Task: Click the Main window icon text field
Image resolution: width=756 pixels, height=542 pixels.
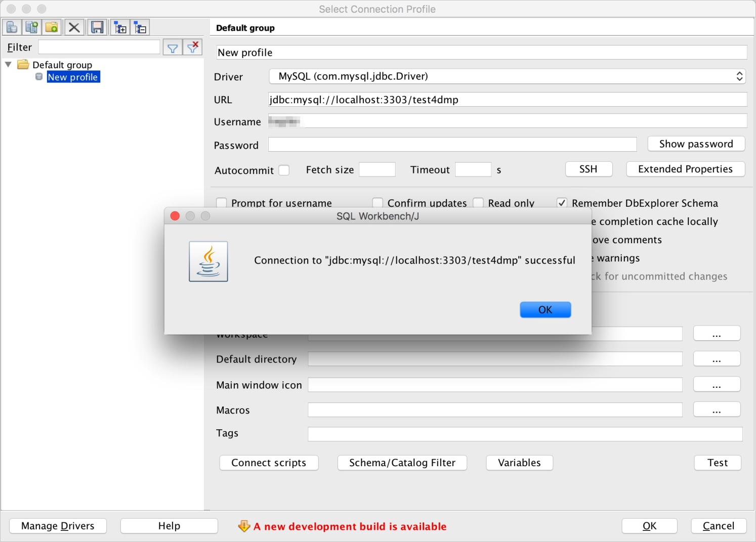Action: coord(495,384)
